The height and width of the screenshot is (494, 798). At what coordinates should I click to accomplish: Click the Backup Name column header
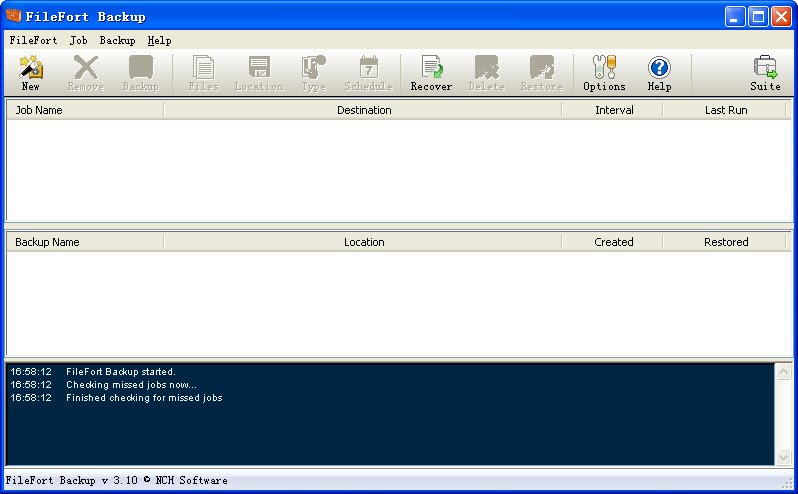85,242
